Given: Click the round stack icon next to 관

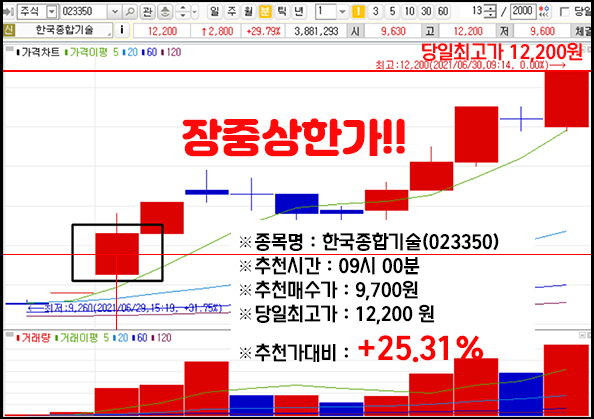Looking at the screenshot, I should pyautogui.click(x=164, y=12).
